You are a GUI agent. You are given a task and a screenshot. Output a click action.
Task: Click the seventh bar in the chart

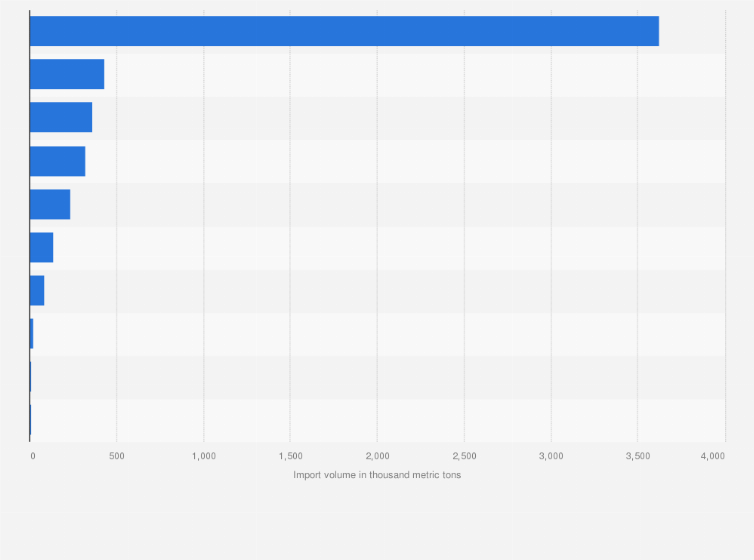(x=37, y=290)
